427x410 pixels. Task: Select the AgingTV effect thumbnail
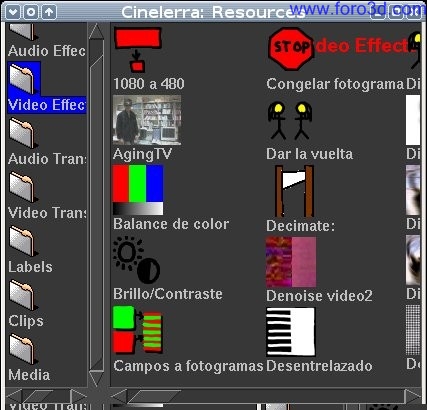click(x=147, y=120)
